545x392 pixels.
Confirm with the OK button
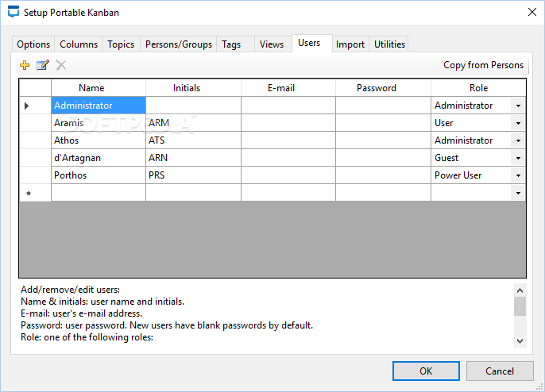click(426, 371)
